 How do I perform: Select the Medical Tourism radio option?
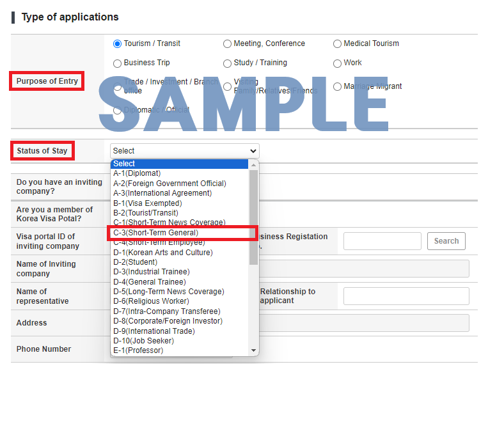pos(337,44)
